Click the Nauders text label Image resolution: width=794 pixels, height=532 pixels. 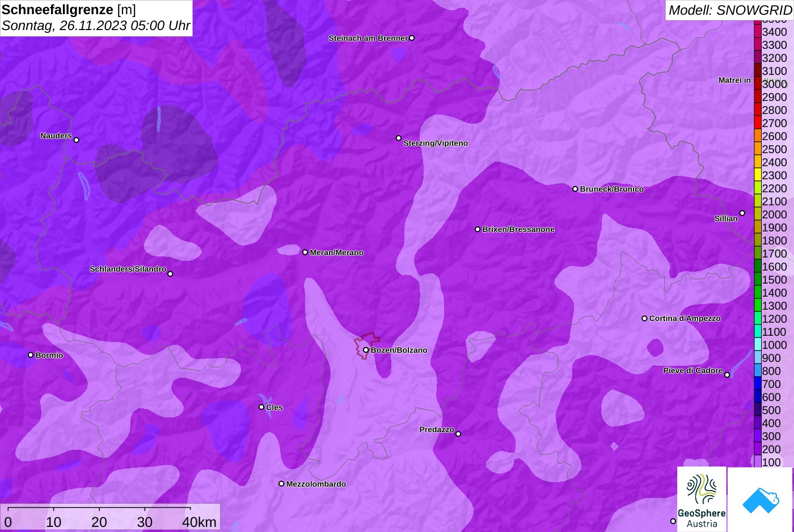[x=56, y=136]
